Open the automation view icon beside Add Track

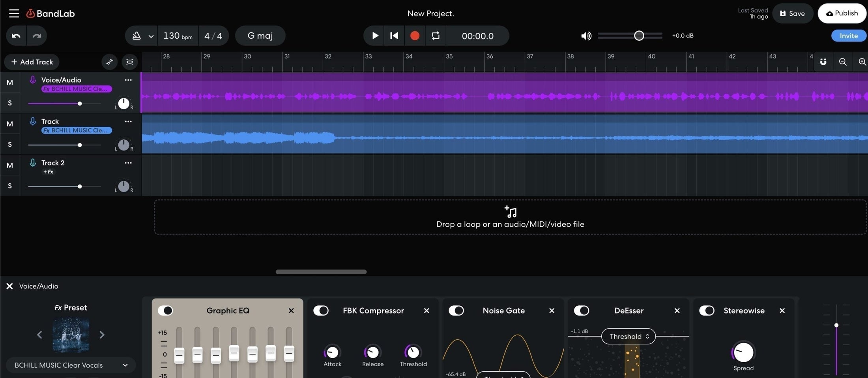109,62
